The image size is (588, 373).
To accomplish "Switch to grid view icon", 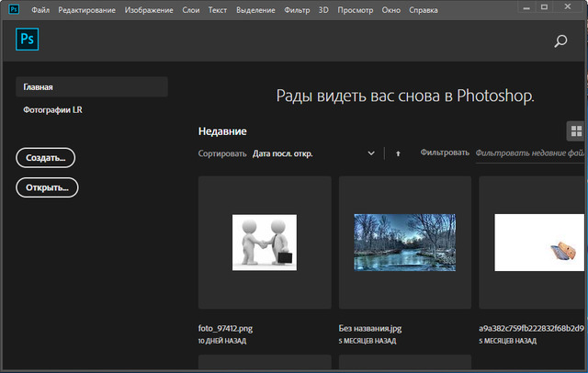I will [x=576, y=130].
